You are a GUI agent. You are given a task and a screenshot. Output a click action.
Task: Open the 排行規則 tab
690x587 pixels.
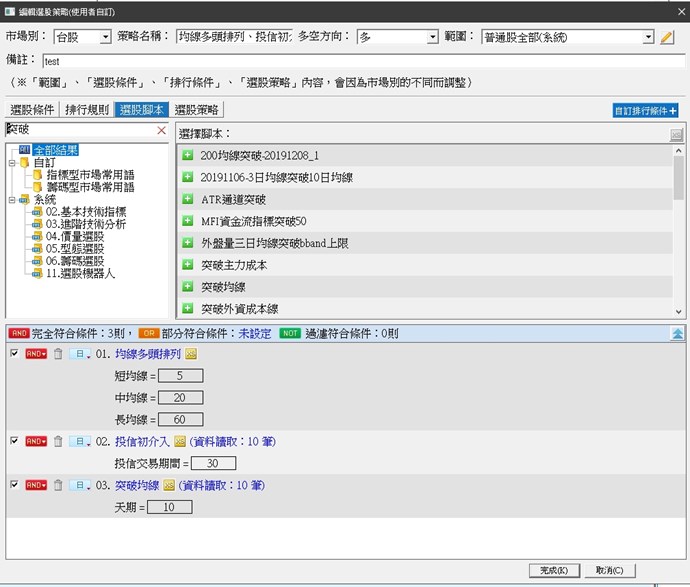(x=87, y=110)
